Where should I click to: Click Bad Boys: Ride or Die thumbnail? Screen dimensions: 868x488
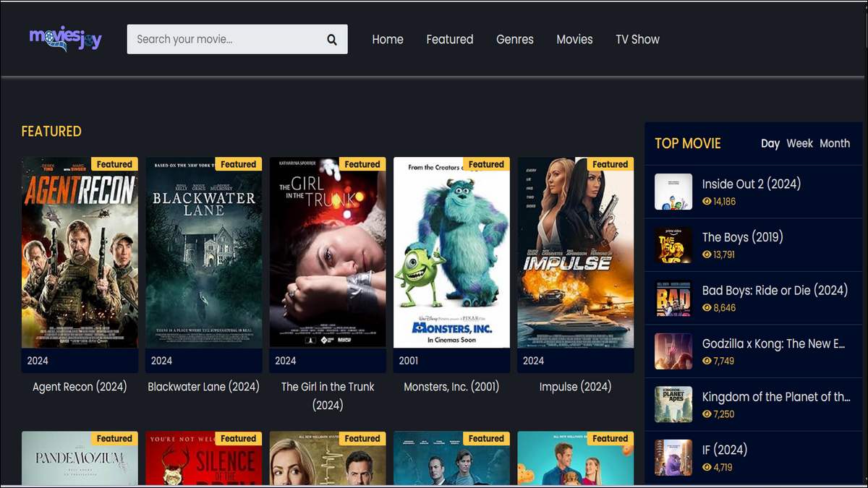tap(673, 298)
